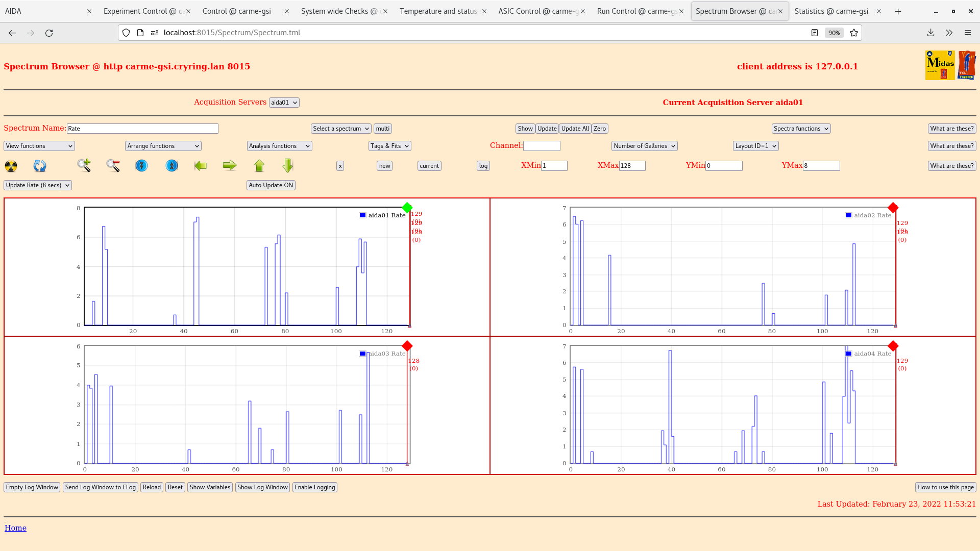Follow the Home link
This screenshot has width=980, height=551.
tap(15, 528)
